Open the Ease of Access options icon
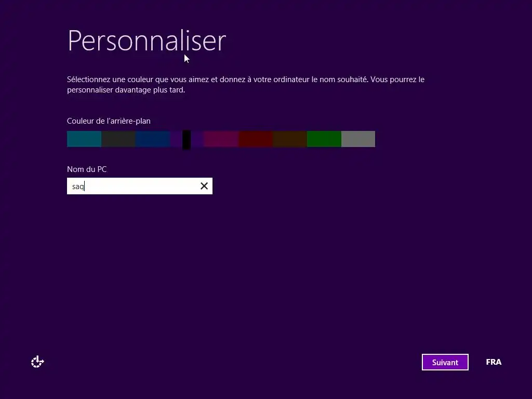Viewport: 532px width, 399px height. click(x=37, y=362)
